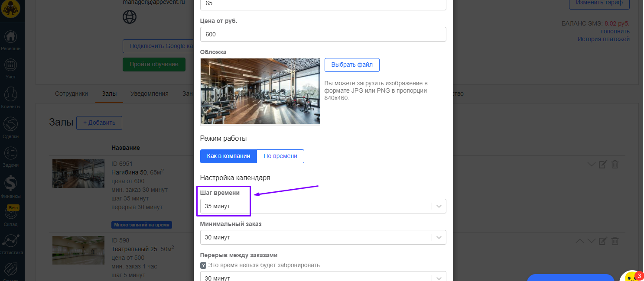
Task: Select the 'Как в компании' work mode
Action: coord(228,156)
